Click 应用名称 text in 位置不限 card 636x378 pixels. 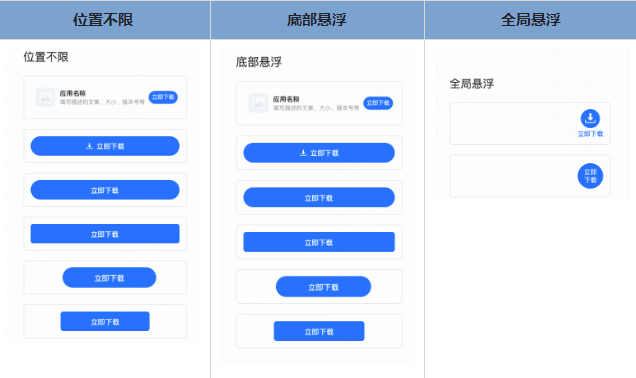[73, 93]
